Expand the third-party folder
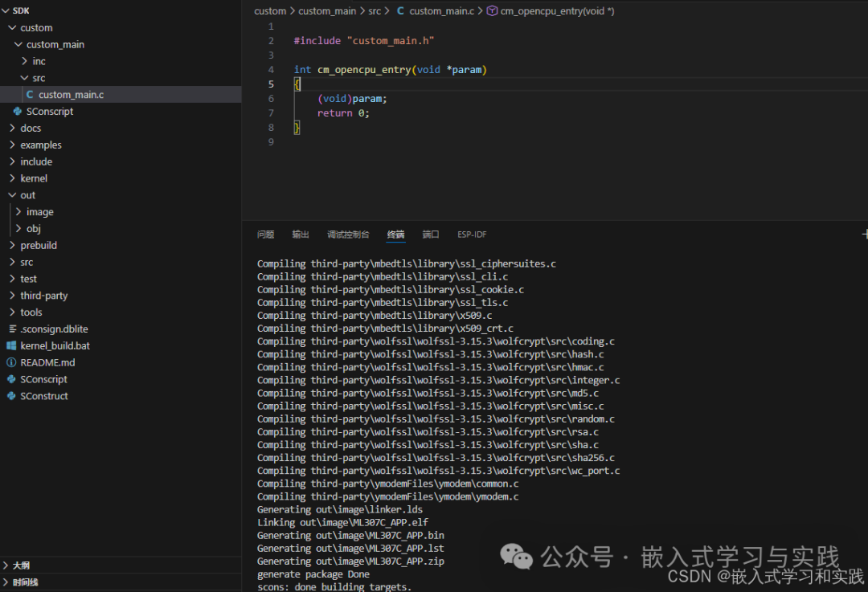The width and height of the screenshot is (868, 592). pos(12,296)
